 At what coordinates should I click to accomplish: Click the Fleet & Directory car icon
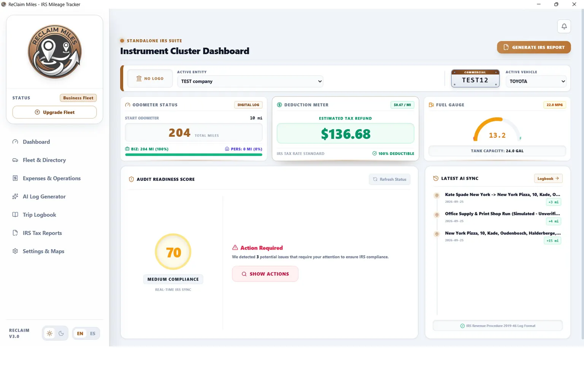15,160
